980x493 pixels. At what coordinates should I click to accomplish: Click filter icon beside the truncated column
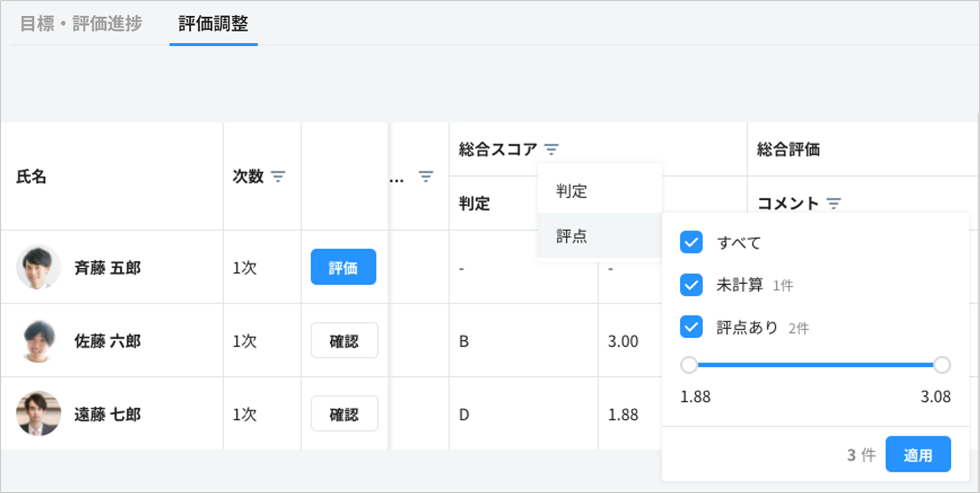[426, 176]
